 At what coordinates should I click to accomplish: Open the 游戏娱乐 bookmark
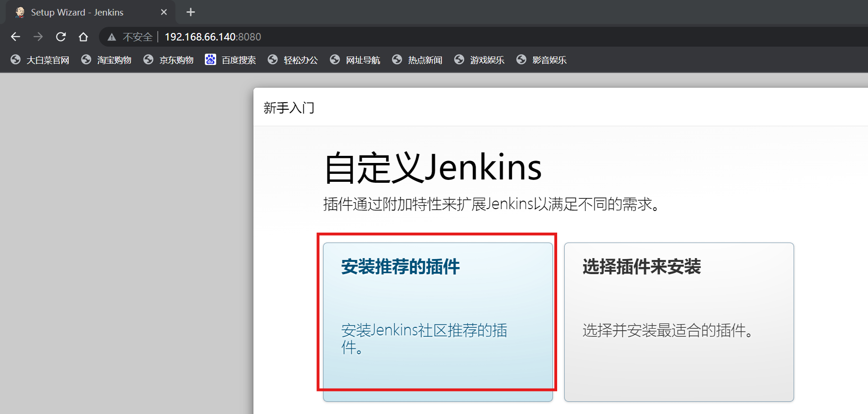point(479,60)
